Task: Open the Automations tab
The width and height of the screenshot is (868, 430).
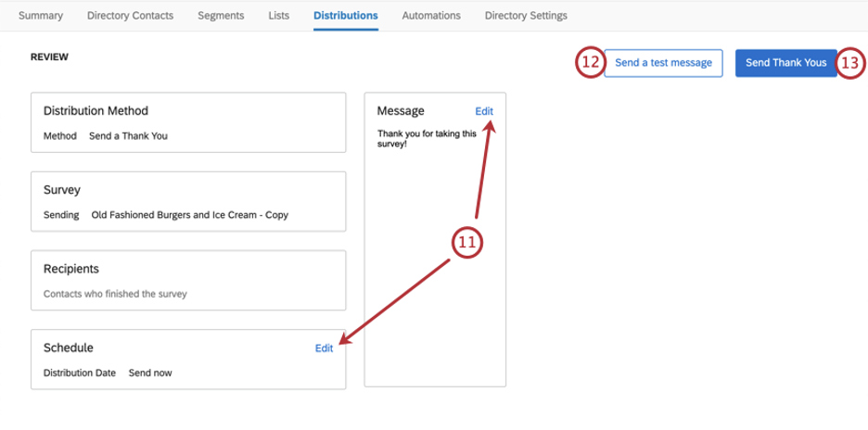Action: click(x=431, y=16)
